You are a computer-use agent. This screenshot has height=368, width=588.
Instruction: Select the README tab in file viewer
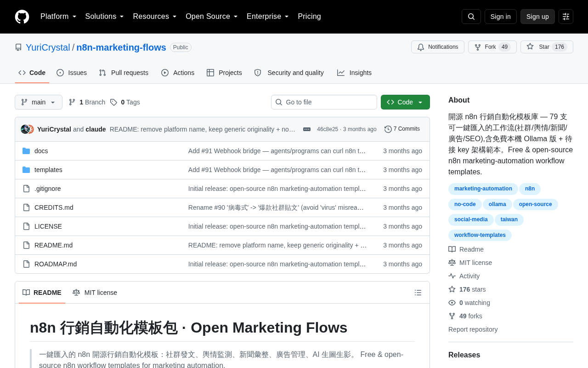tap(42, 293)
